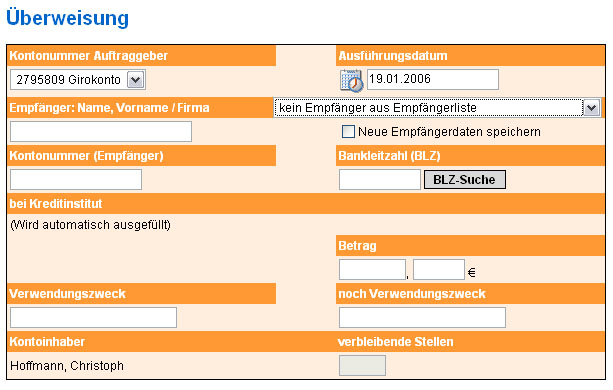The height and width of the screenshot is (390, 613).
Task: Click the Empfänger name input field
Action: (101, 131)
